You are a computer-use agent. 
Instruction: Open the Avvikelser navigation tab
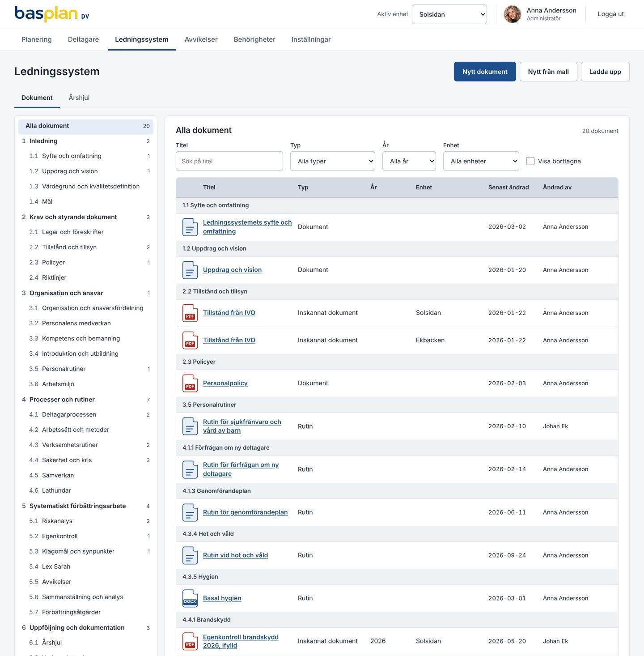click(x=201, y=39)
